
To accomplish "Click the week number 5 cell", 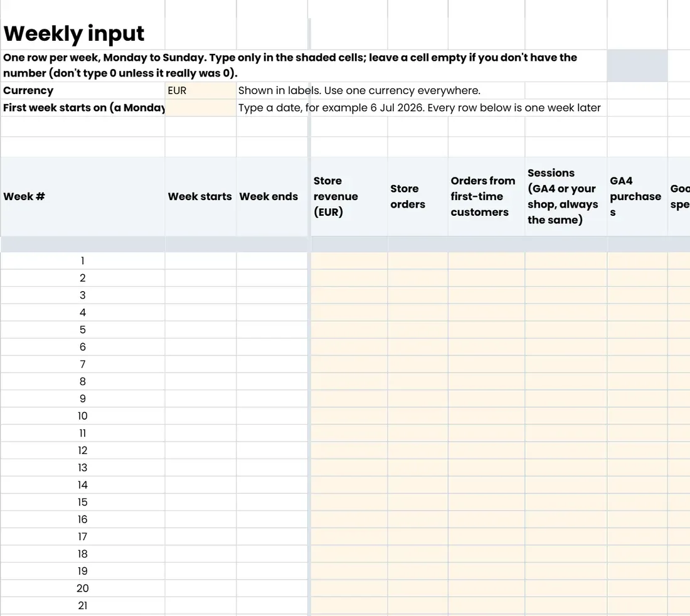I will click(83, 329).
